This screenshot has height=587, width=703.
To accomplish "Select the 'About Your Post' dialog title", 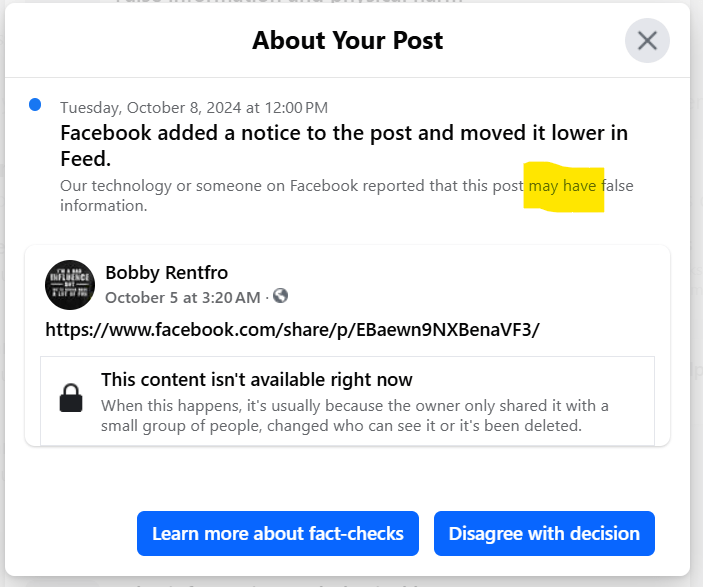I will 347,41.
